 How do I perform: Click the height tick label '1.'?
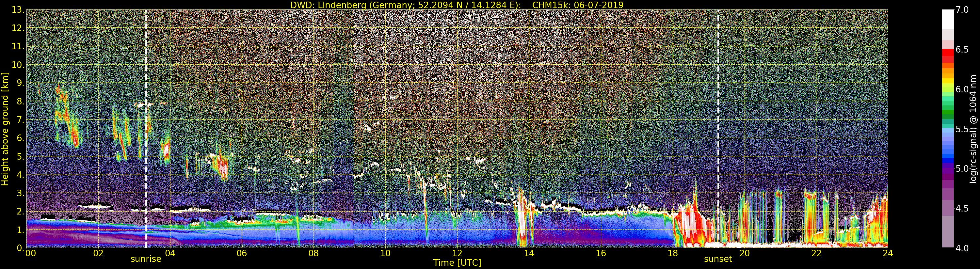(x=20, y=229)
